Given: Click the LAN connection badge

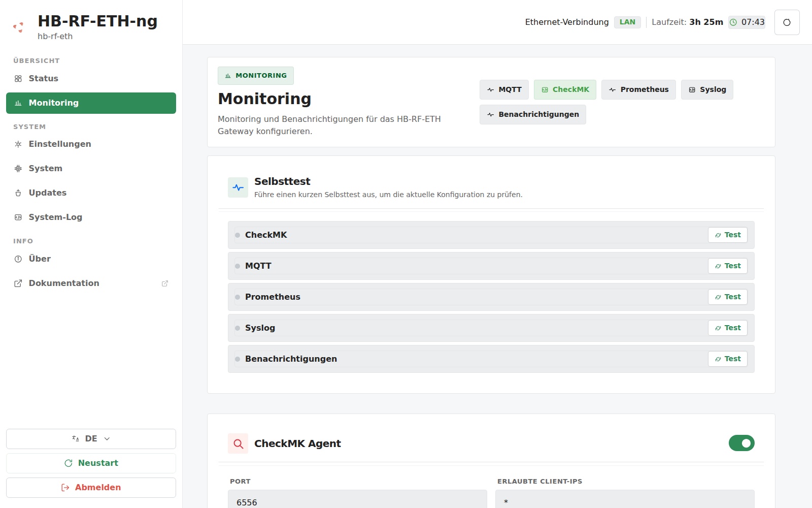Looking at the screenshot, I should pyautogui.click(x=627, y=22).
